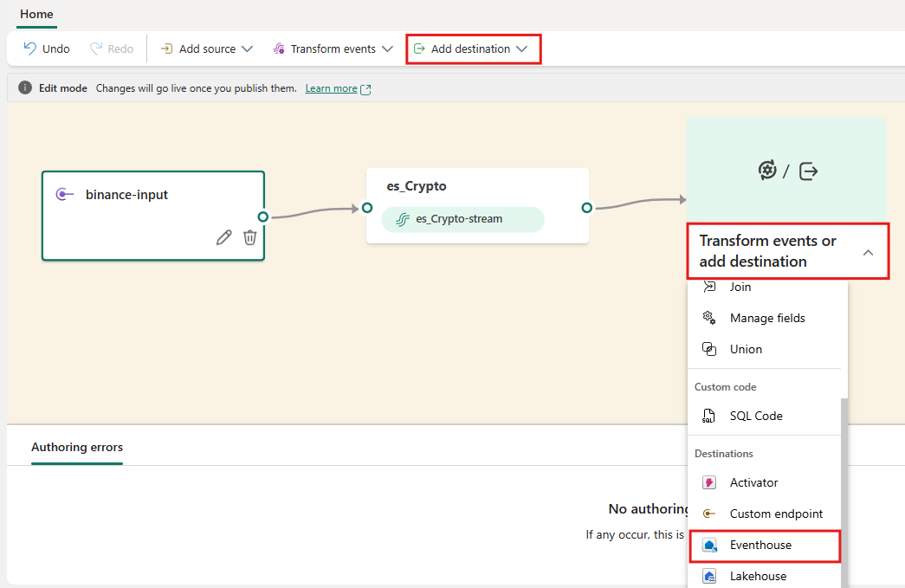
Task: Click the Eventhouse icon
Action: 709,546
